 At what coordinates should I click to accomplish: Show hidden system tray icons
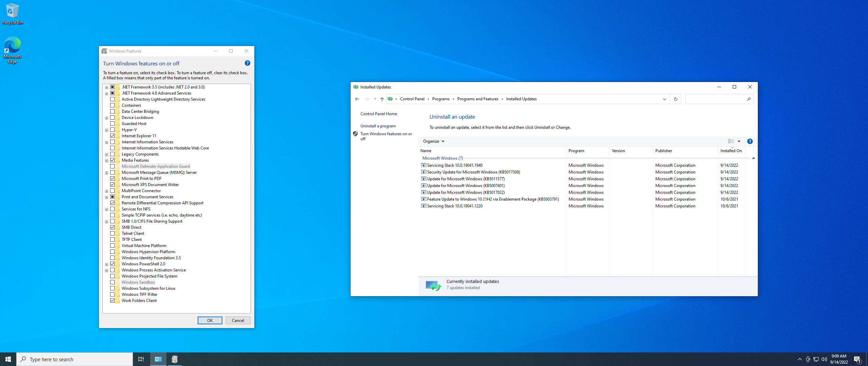pos(800,359)
